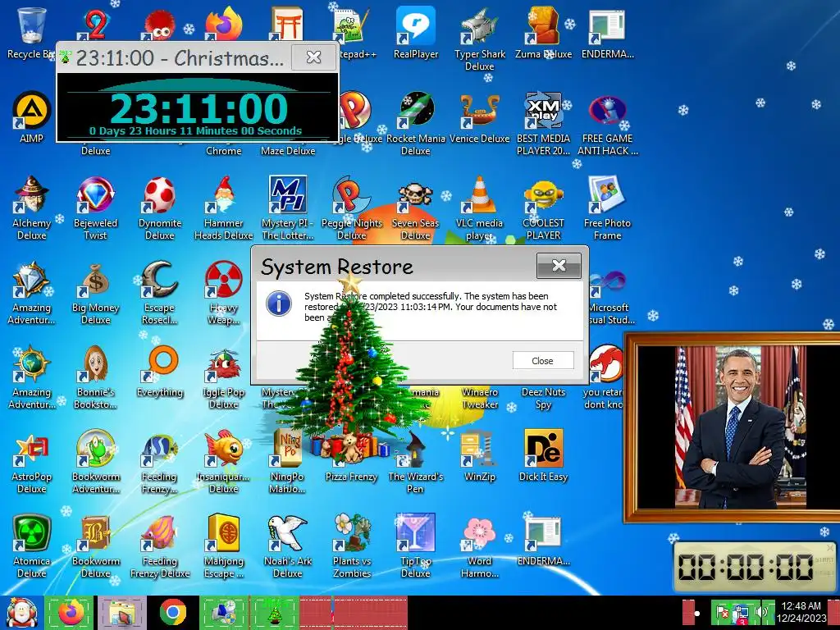Viewport: 840px width, 630px height.
Task: Select ENDERMA shortcut in bottom row
Action: pos(543,541)
